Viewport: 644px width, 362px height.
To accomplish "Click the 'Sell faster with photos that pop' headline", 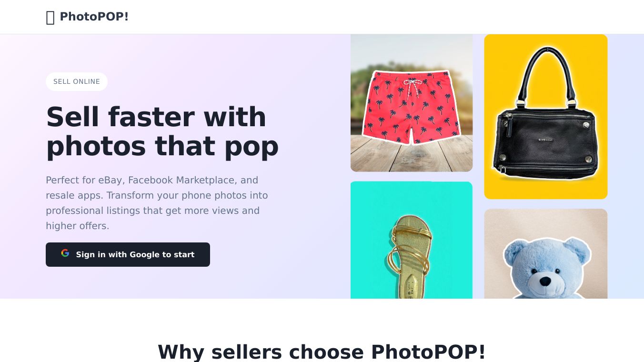I will point(162,131).
